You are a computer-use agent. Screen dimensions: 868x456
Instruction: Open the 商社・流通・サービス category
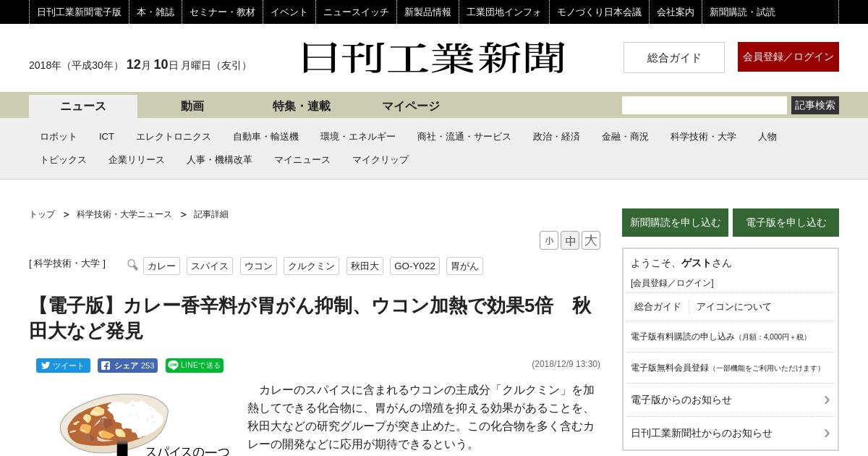[x=464, y=136]
